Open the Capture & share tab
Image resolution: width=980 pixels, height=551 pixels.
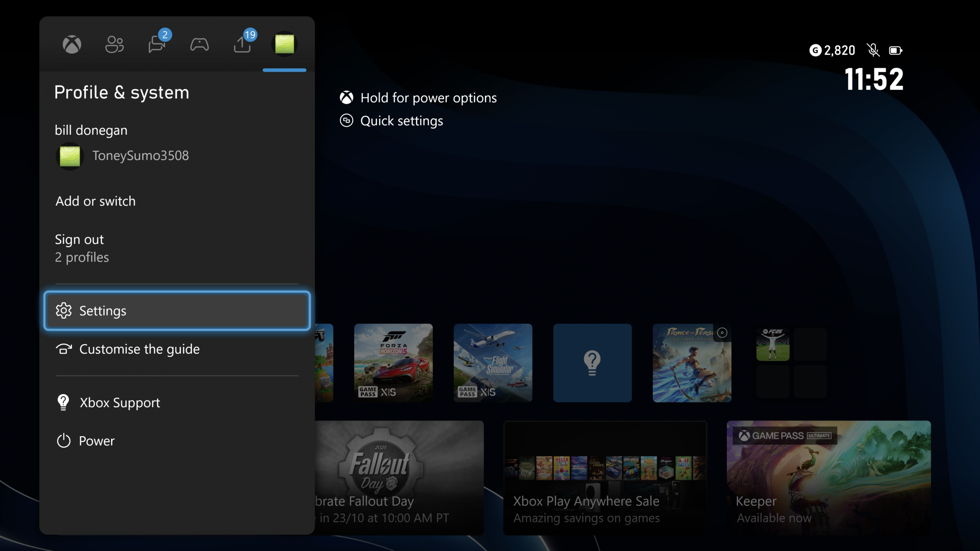(x=242, y=44)
